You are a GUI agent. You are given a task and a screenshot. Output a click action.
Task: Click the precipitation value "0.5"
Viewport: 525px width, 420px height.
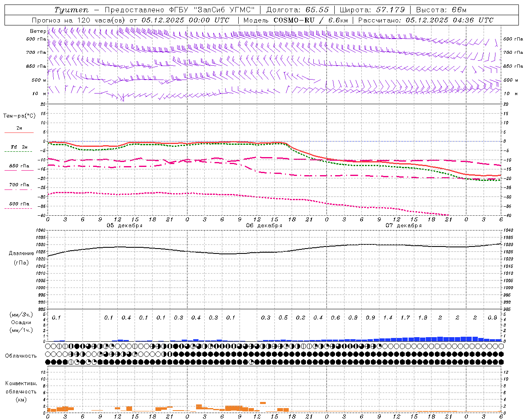pyautogui.click(x=283, y=317)
